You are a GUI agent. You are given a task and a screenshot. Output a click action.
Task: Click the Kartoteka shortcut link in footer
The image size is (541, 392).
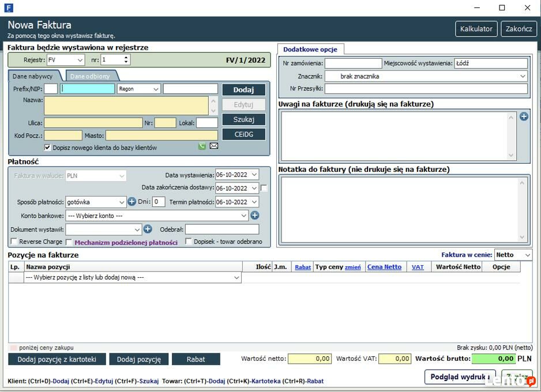(x=266, y=381)
